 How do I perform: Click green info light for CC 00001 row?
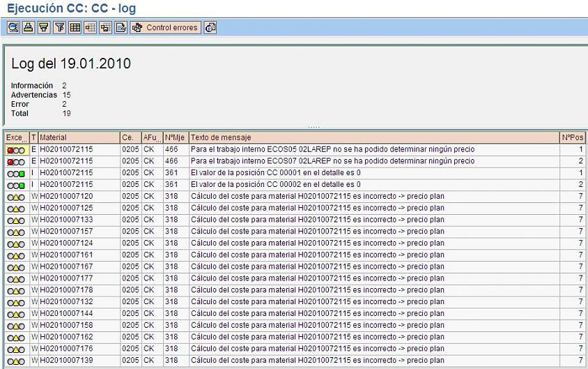click(22, 173)
